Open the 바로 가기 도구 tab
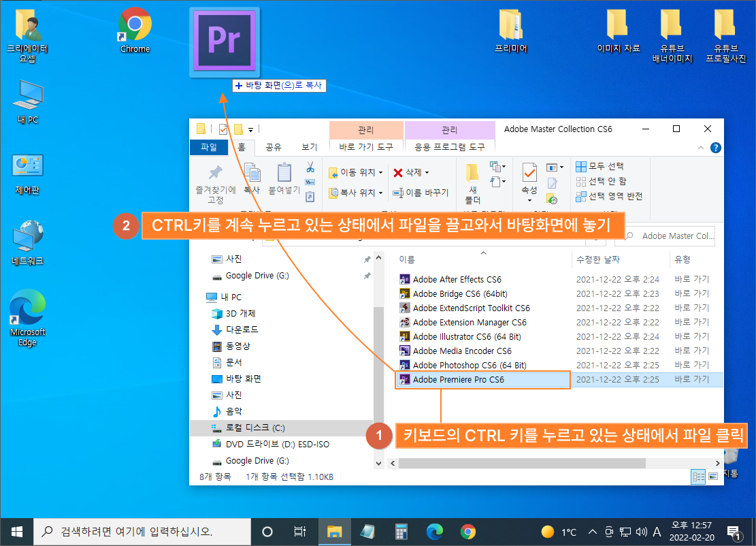The height and width of the screenshot is (546, 756). (366, 147)
